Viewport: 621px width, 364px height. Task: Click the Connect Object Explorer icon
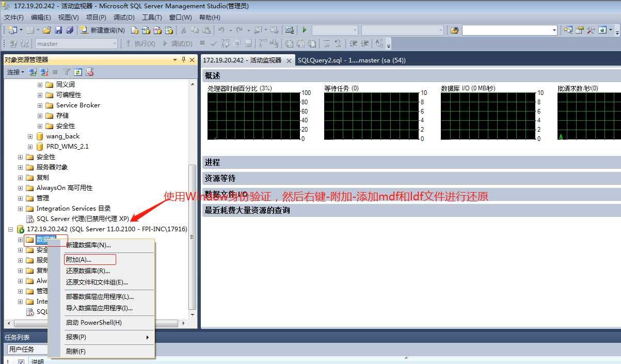click(33, 72)
